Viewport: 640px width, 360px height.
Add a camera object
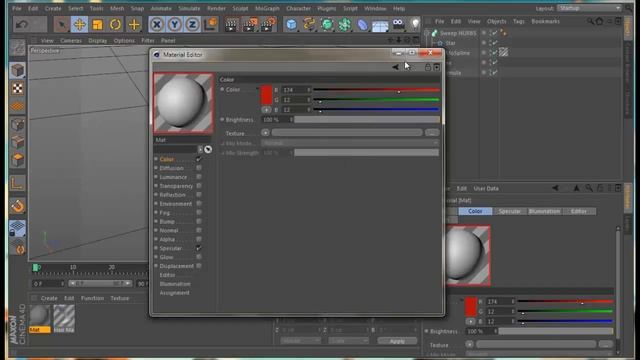pyautogui.click(x=398, y=24)
